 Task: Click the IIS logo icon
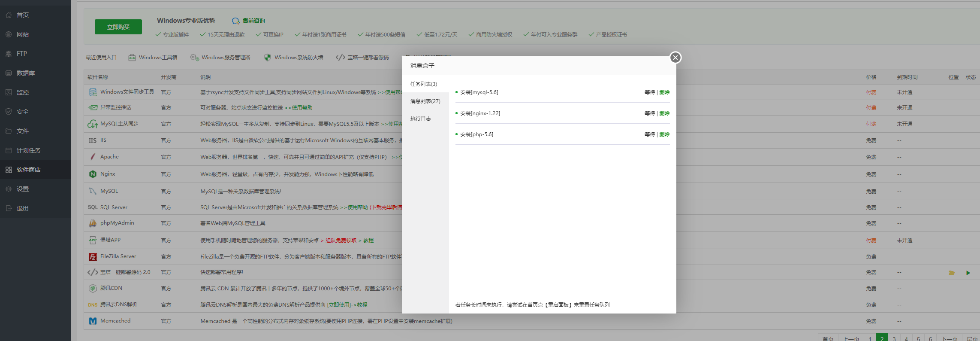point(93,140)
